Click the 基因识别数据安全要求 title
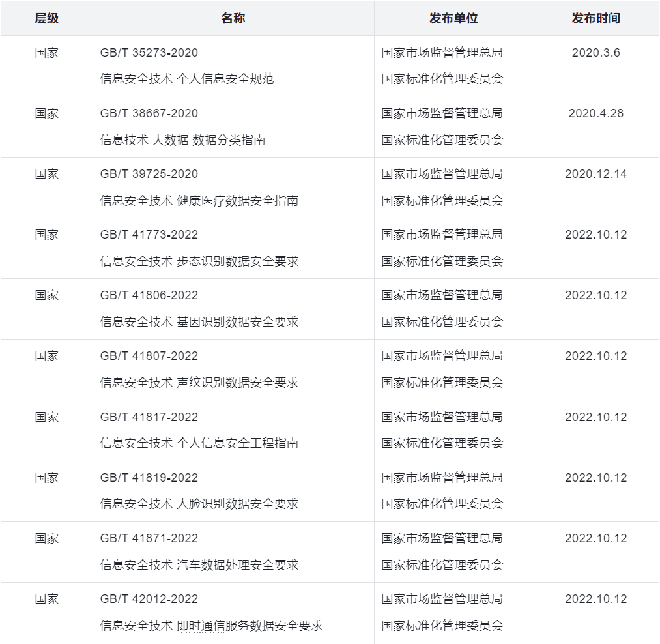The image size is (660, 644). (x=237, y=322)
